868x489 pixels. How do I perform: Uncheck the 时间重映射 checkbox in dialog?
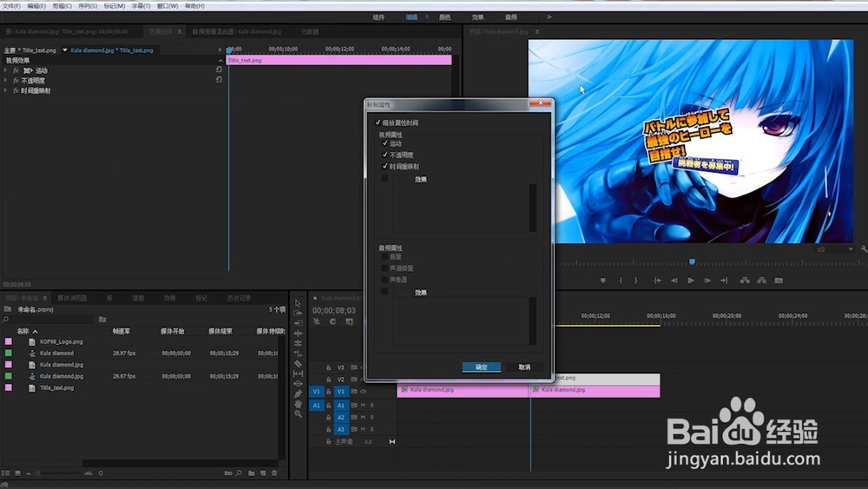385,166
